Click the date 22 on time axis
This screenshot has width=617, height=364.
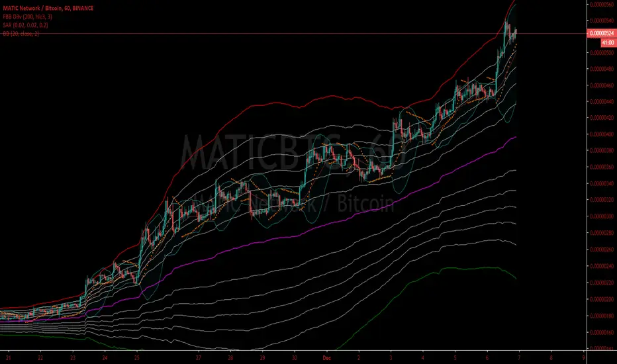click(40, 357)
